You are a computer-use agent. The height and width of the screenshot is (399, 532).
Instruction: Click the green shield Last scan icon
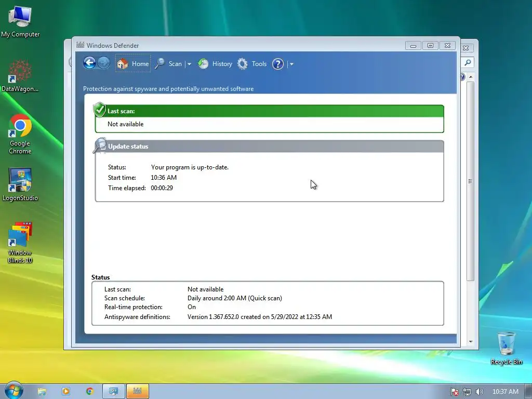[x=99, y=110]
